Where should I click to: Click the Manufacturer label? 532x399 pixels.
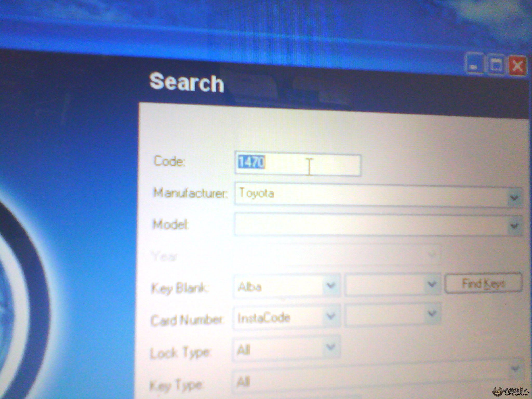pos(190,194)
